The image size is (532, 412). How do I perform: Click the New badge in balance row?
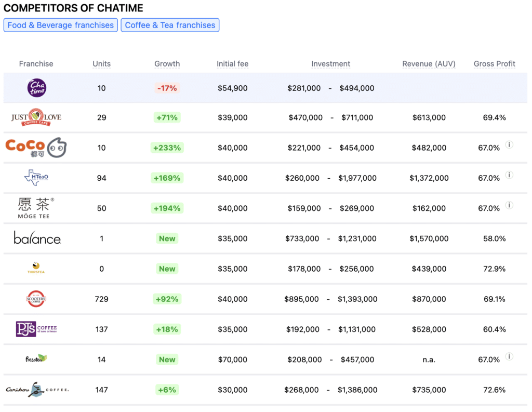pos(167,238)
